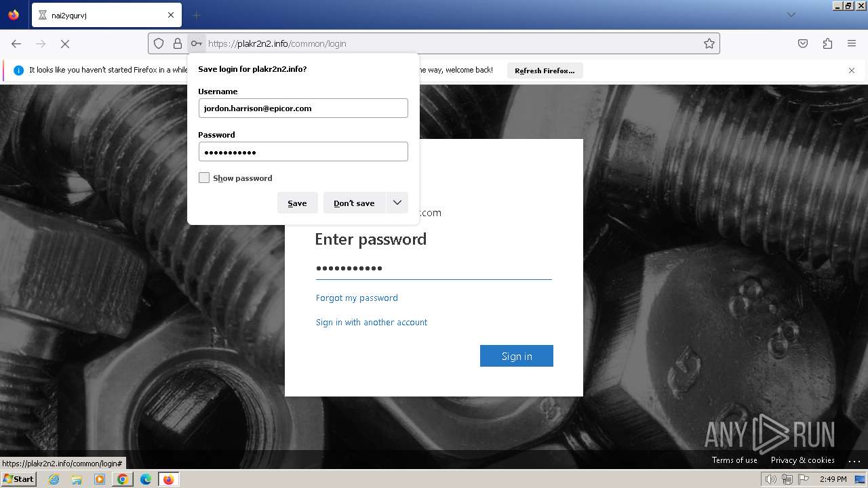This screenshot has width=868, height=488.
Task: Open the tracking protection shield icon
Action: pos(159,43)
